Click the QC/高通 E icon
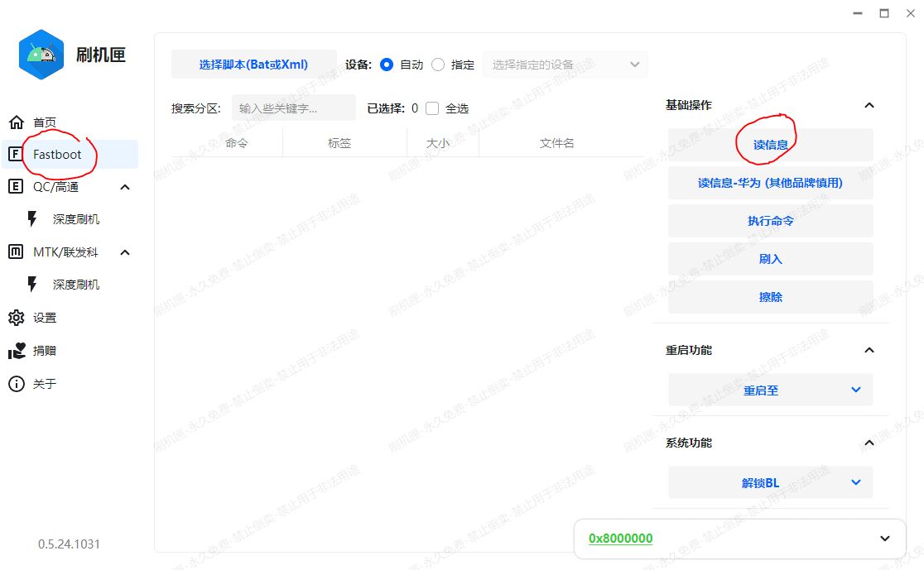The height and width of the screenshot is (570, 924). (x=16, y=187)
